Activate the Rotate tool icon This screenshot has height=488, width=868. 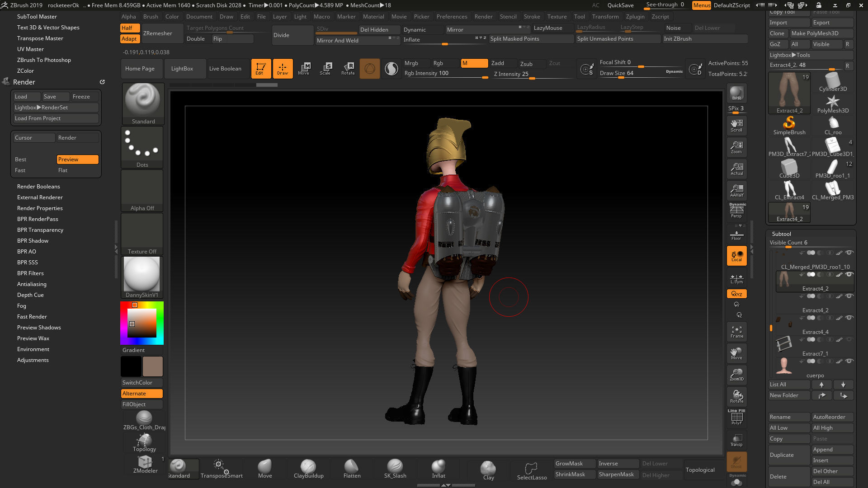pos(348,69)
